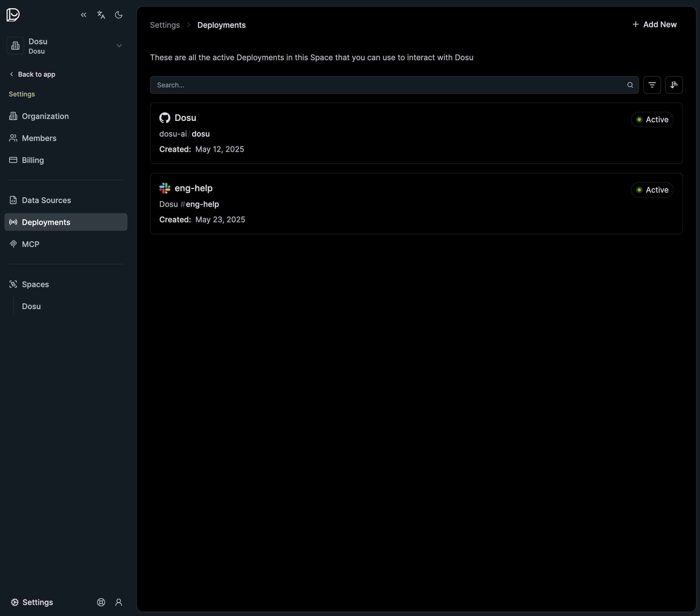The height and width of the screenshot is (616, 700).
Task: Open the user profile icon
Action: coord(118,602)
